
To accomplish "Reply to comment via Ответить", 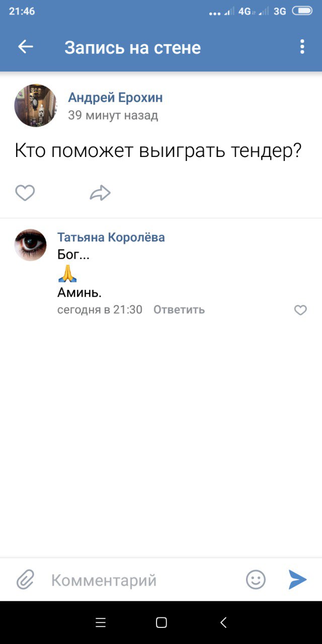I will tap(179, 309).
